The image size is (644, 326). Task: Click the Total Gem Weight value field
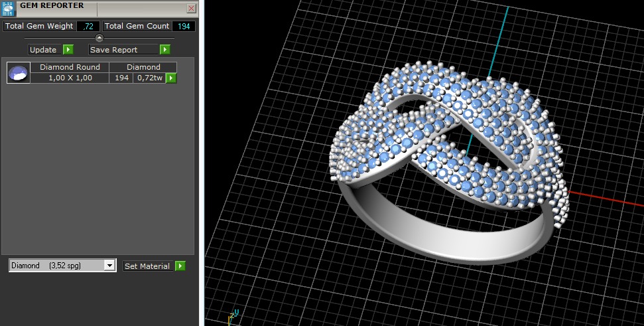(88, 27)
